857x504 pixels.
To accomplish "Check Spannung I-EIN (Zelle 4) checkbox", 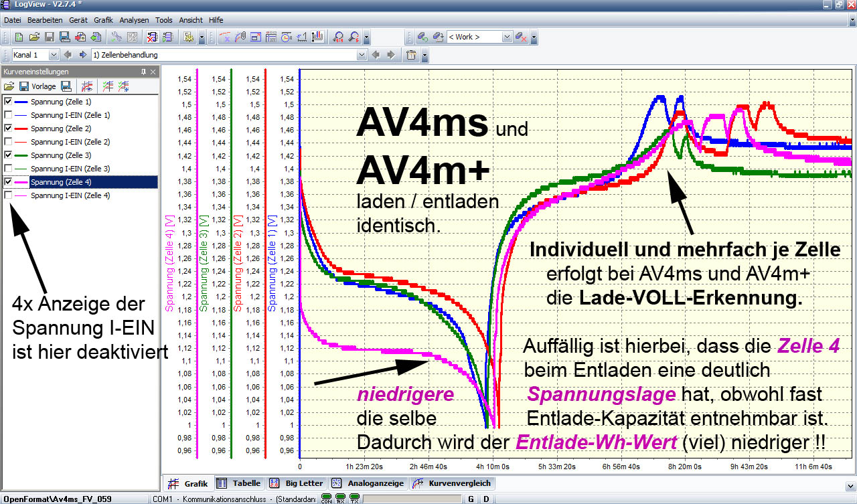I will coord(8,195).
